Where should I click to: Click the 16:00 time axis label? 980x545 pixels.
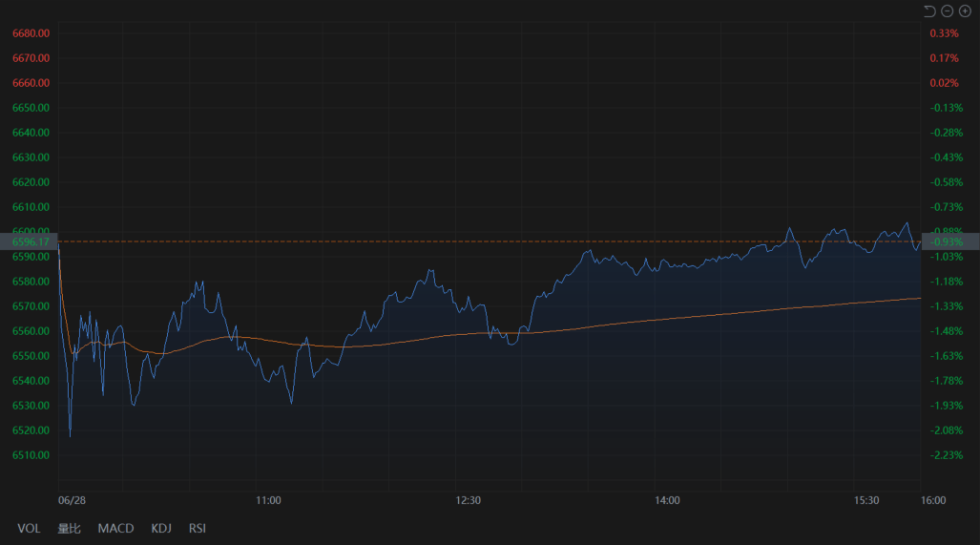(933, 501)
